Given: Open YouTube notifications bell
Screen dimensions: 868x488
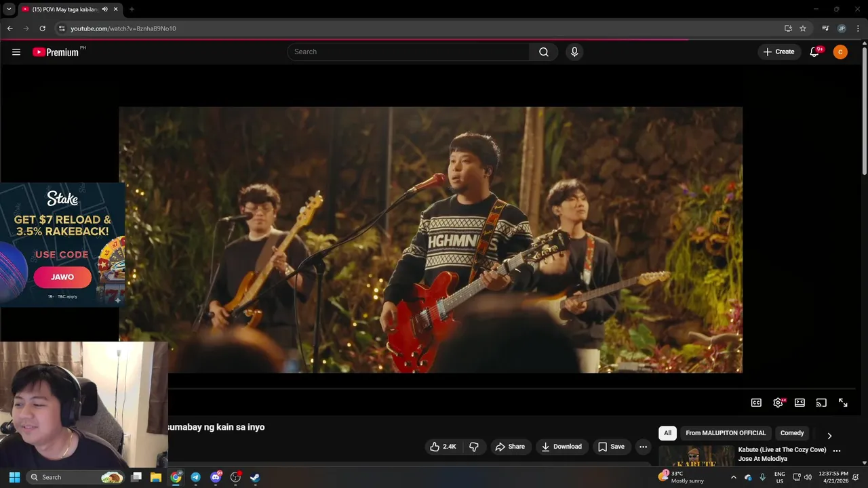Looking at the screenshot, I should [815, 52].
